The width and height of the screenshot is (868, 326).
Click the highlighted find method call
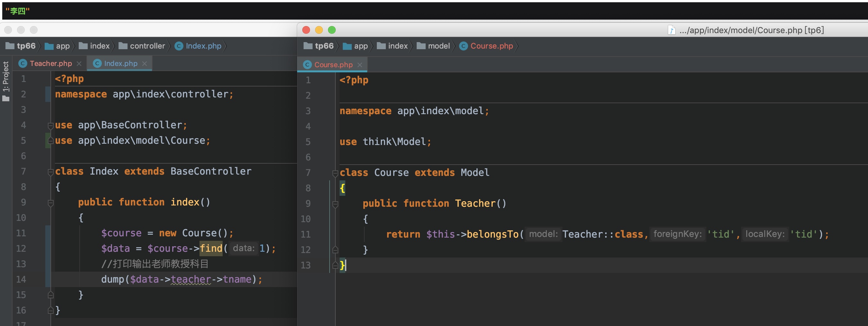[211, 249]
